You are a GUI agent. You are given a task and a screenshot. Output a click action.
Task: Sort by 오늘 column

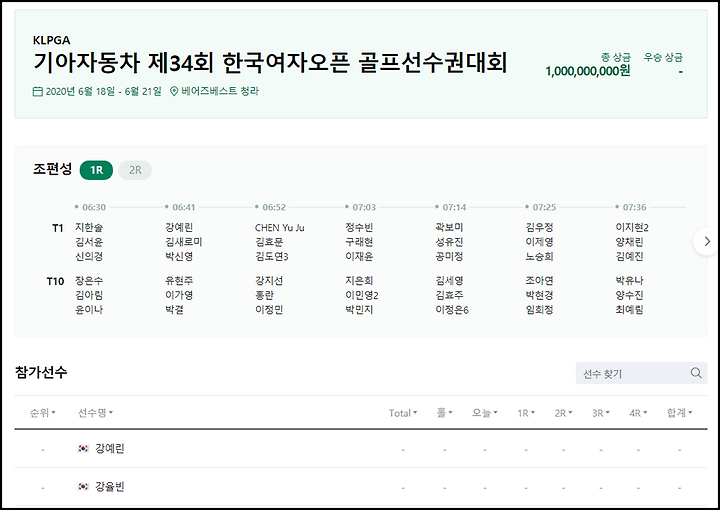pos(484,413)
